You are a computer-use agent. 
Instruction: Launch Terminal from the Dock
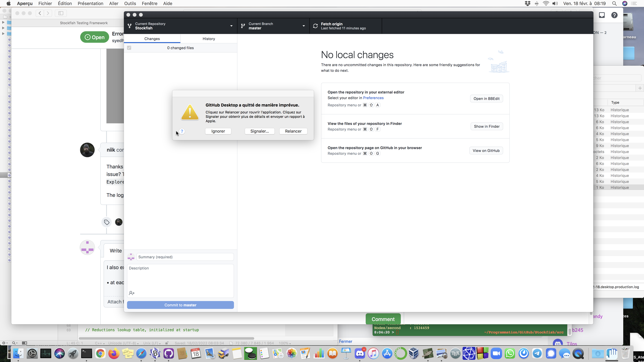click(x=87, y=353)
